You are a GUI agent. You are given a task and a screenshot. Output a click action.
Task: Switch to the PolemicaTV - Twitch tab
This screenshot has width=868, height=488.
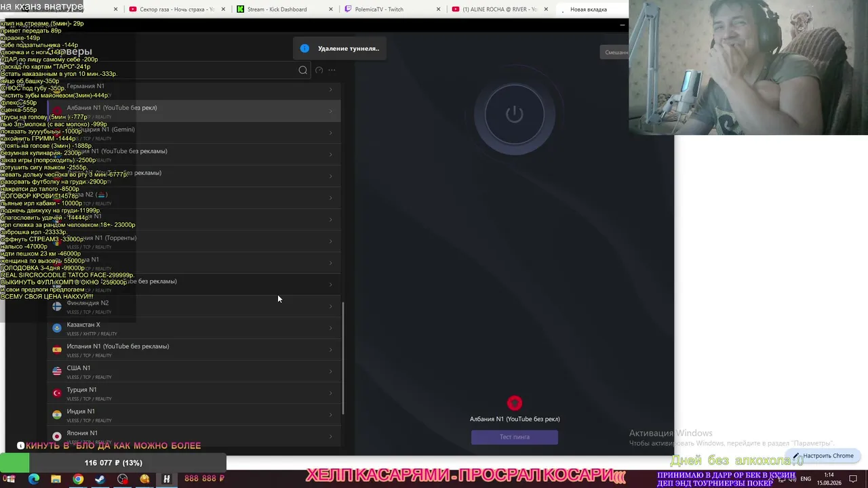392,9
